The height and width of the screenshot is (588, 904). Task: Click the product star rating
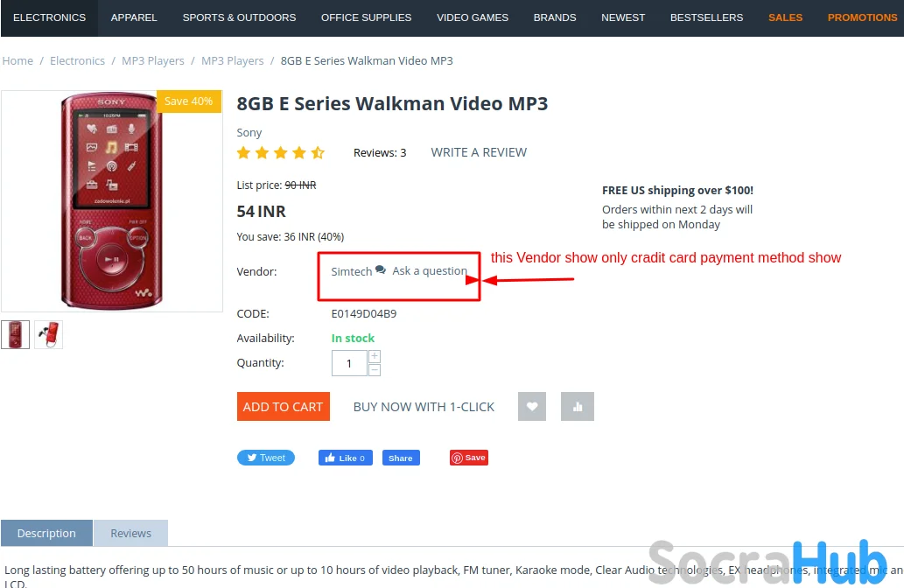point(281,153)
